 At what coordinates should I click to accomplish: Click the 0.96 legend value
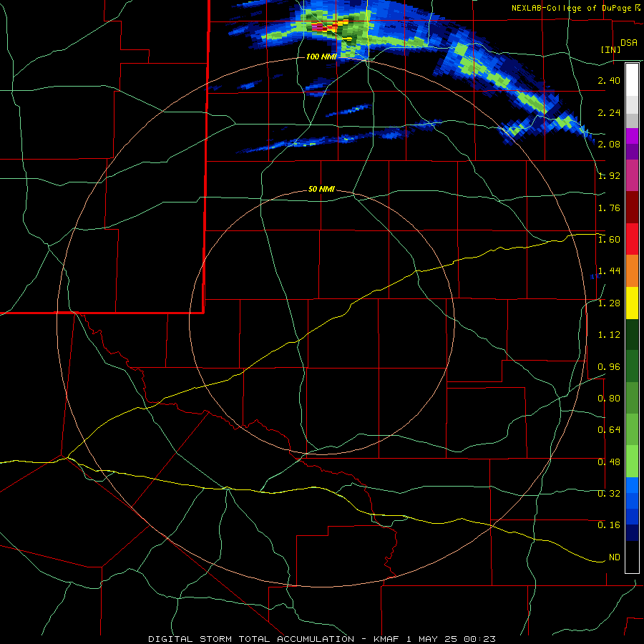click(x=609, y=367)
